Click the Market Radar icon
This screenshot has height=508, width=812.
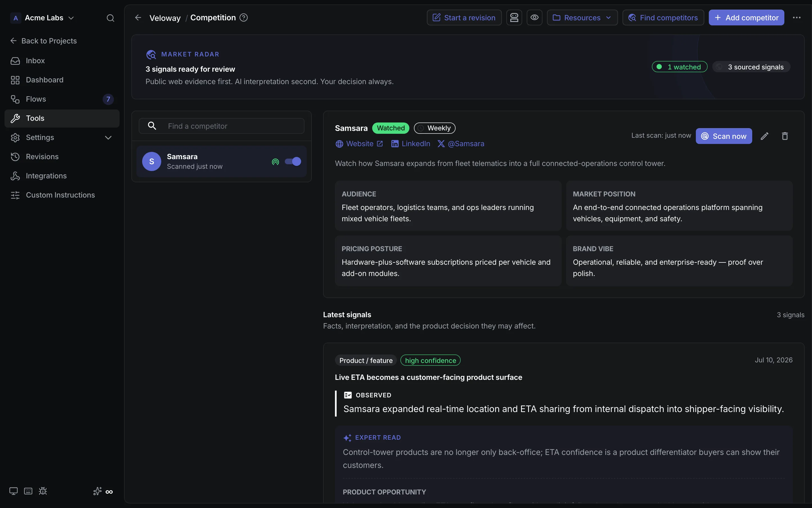[x=151, y=54]
